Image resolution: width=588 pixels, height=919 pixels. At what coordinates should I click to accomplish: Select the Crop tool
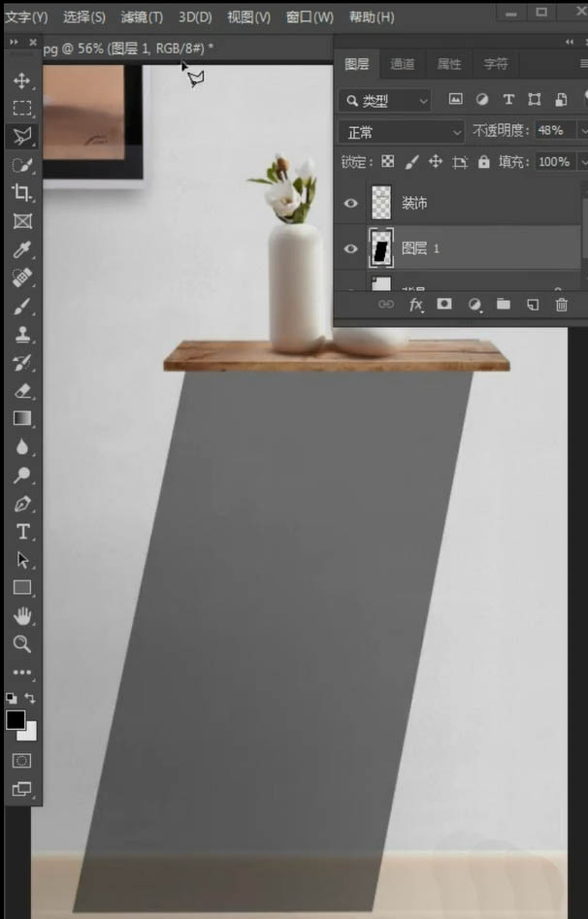(x=21, y=192)
